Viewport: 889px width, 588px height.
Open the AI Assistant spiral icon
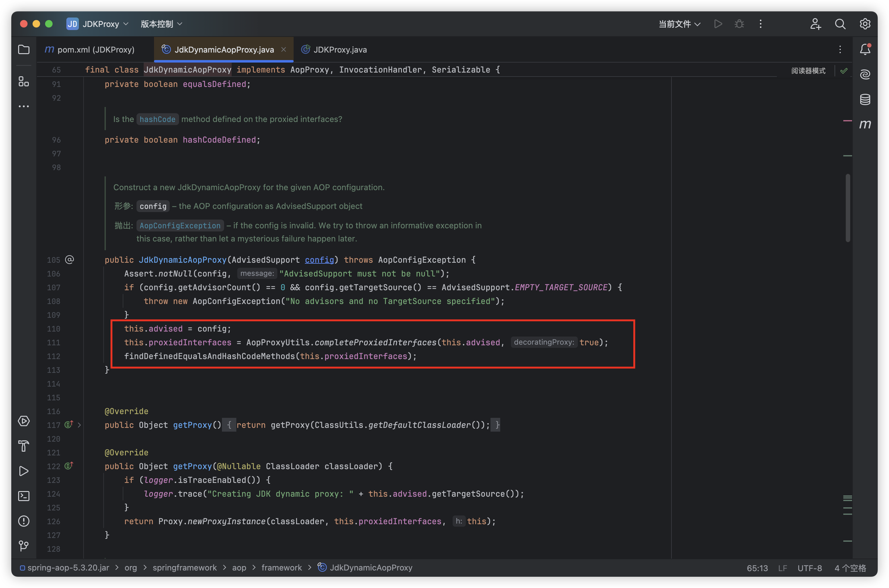tap(865, 74)
